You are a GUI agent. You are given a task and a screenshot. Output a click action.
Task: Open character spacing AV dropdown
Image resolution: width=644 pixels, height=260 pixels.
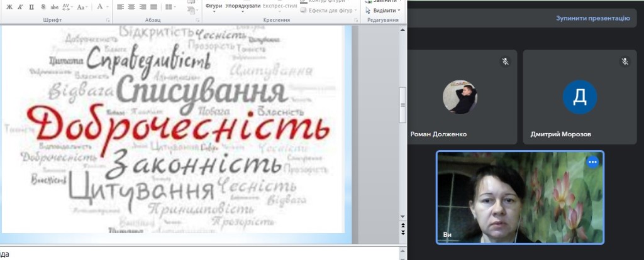click(67, 7)
